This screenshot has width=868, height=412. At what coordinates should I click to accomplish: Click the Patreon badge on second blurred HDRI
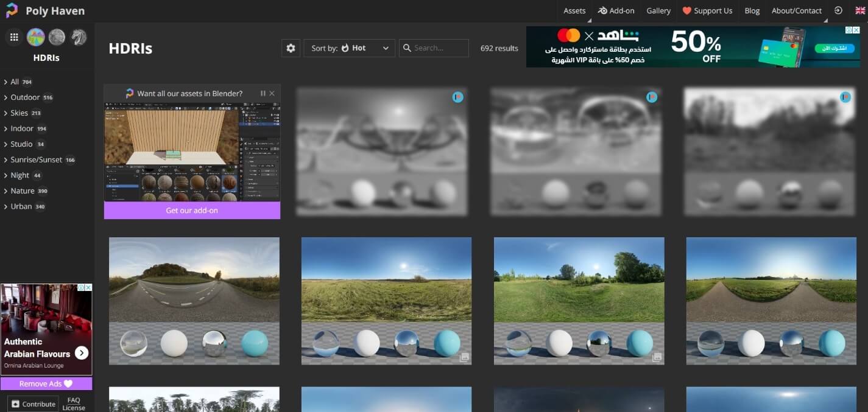[x=652, y=97]
